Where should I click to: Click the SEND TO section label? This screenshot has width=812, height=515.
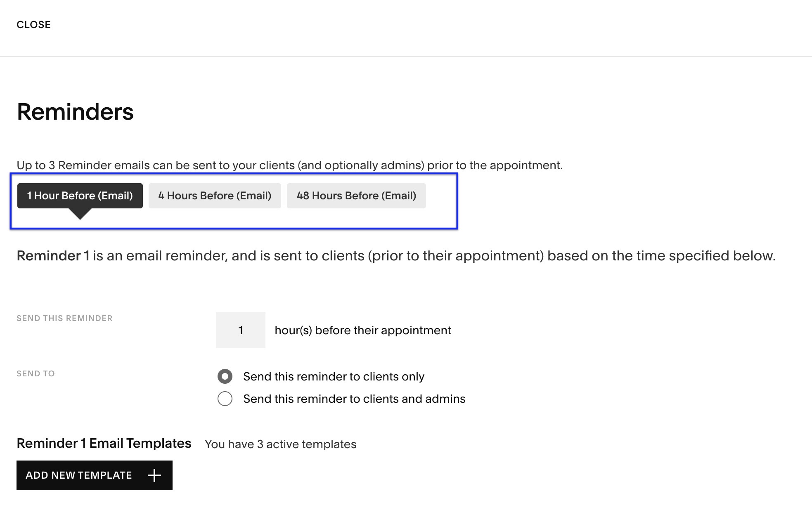pyautogui.click(x=35, y=373)
